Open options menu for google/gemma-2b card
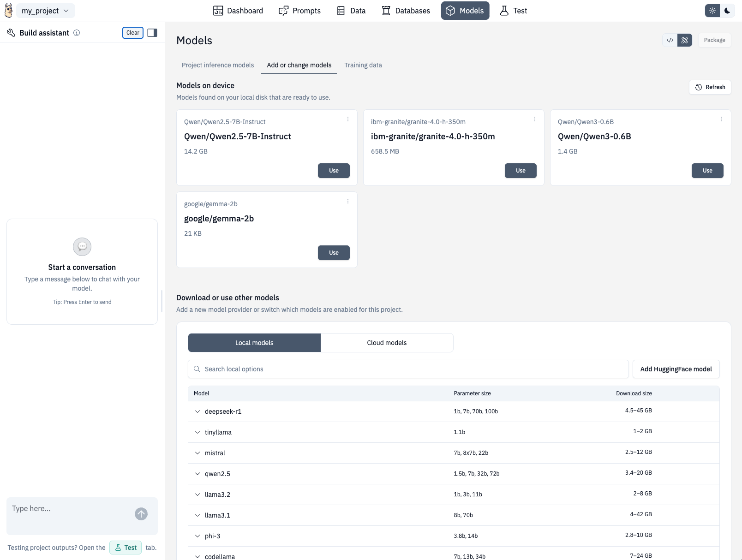 click(x=348, y=202)
